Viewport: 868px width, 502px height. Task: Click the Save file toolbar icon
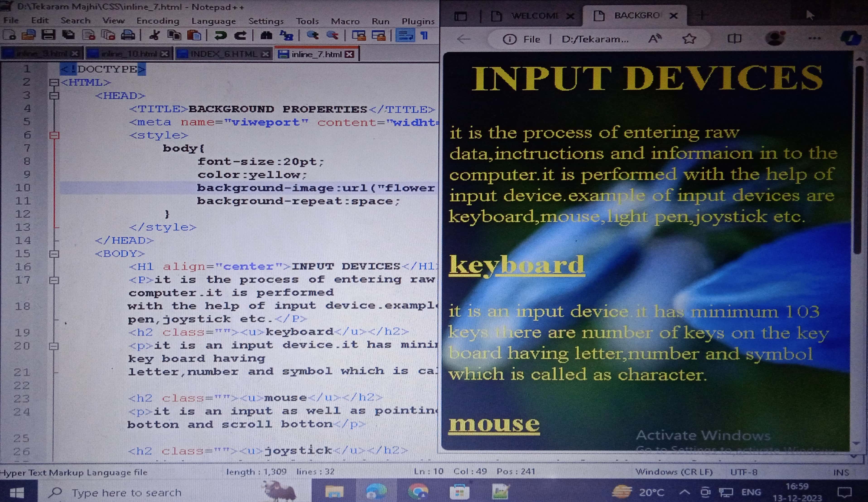click(48, 35)
